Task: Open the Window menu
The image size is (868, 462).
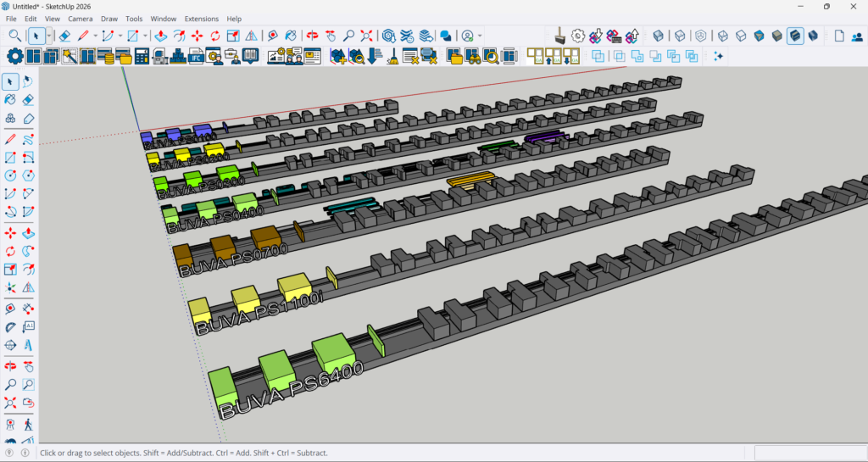Action: pos(164,19)
